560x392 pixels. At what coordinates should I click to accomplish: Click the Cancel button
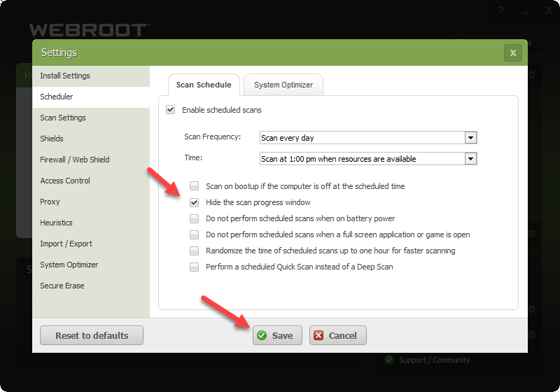click(338, 335)
